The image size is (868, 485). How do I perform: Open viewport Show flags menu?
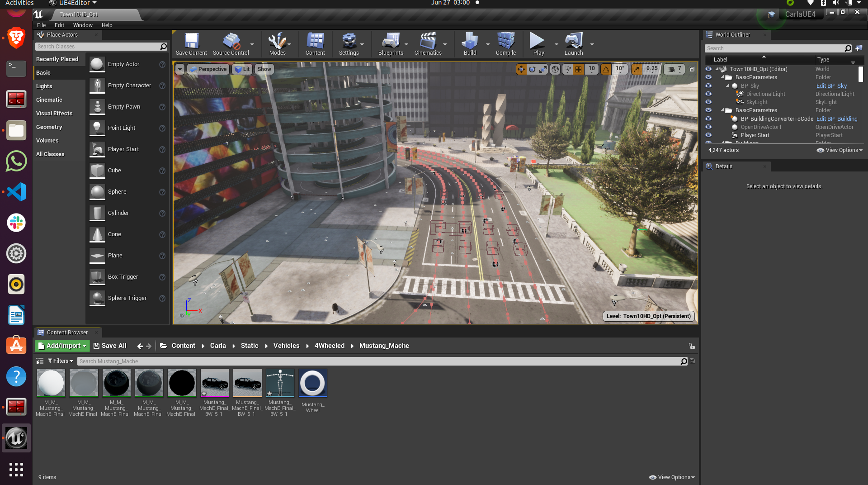264,69
